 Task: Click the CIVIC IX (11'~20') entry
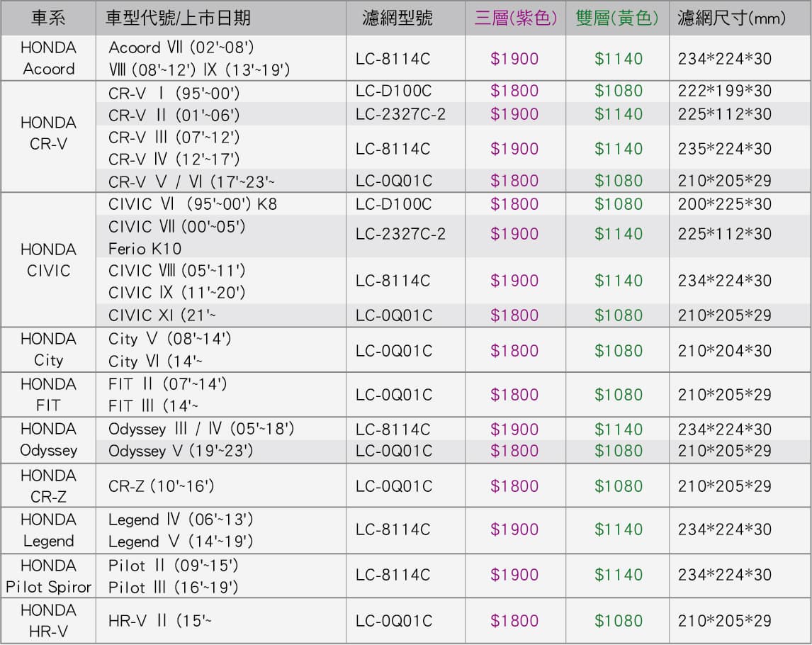tap(176, 293)
